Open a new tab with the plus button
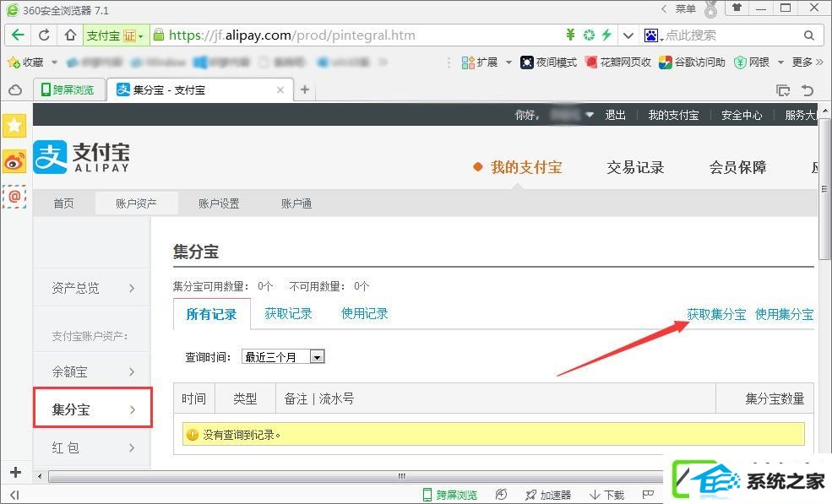832x504 pixels. point(305,89)
